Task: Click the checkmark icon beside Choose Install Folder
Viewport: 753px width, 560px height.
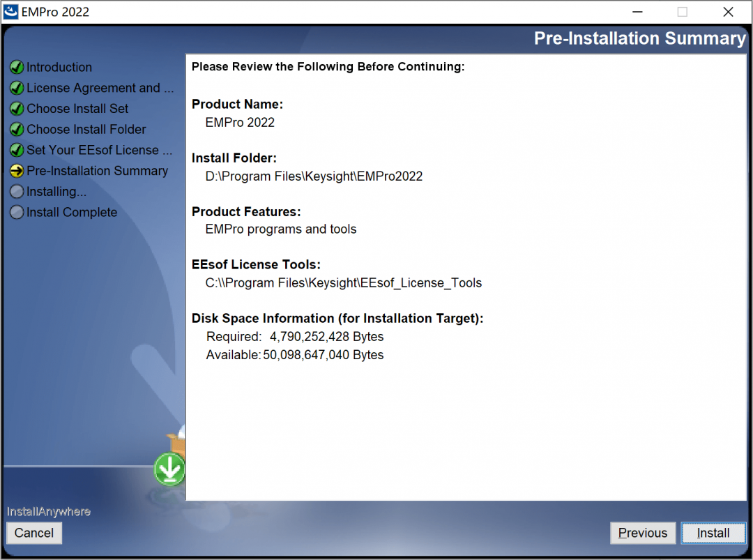Action: (17, 130)
